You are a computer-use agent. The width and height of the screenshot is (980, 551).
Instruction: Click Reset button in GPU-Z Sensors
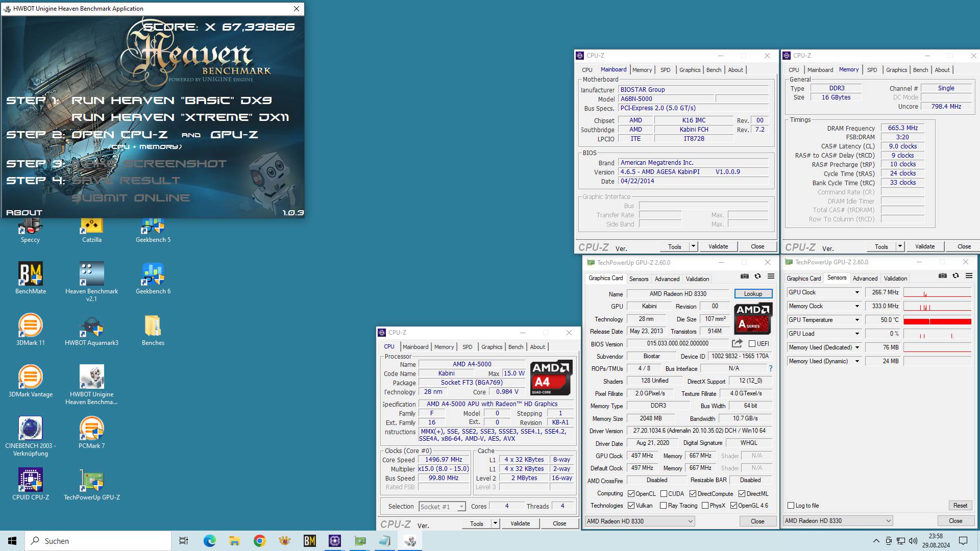click(960, 506)
